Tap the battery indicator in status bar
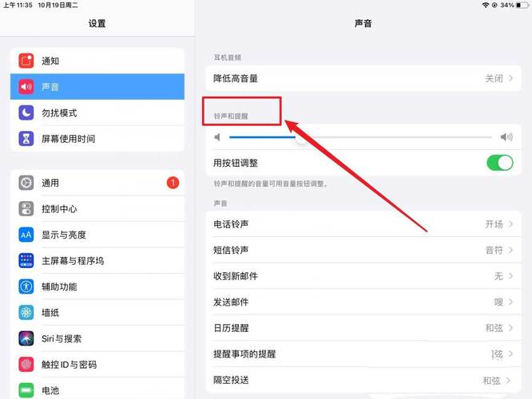Viewport: 532px width, 399px height. 522,5
